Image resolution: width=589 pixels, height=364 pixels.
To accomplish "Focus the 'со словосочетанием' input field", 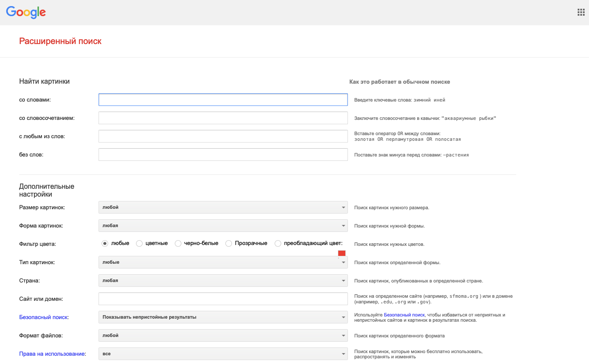I will coord(223,118).
